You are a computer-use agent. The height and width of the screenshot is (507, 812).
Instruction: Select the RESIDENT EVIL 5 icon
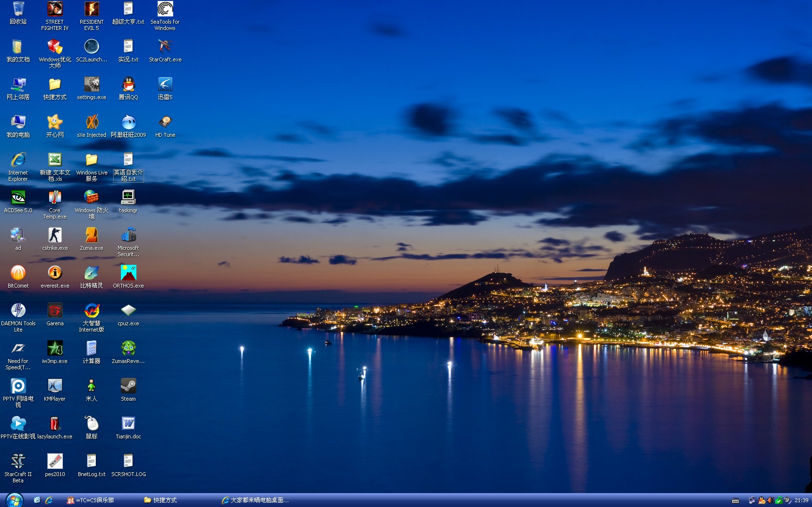point(91,15)
